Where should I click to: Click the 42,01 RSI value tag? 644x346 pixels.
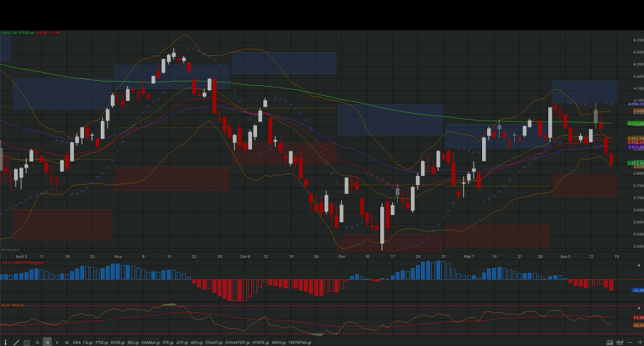(x=638, y=325)
